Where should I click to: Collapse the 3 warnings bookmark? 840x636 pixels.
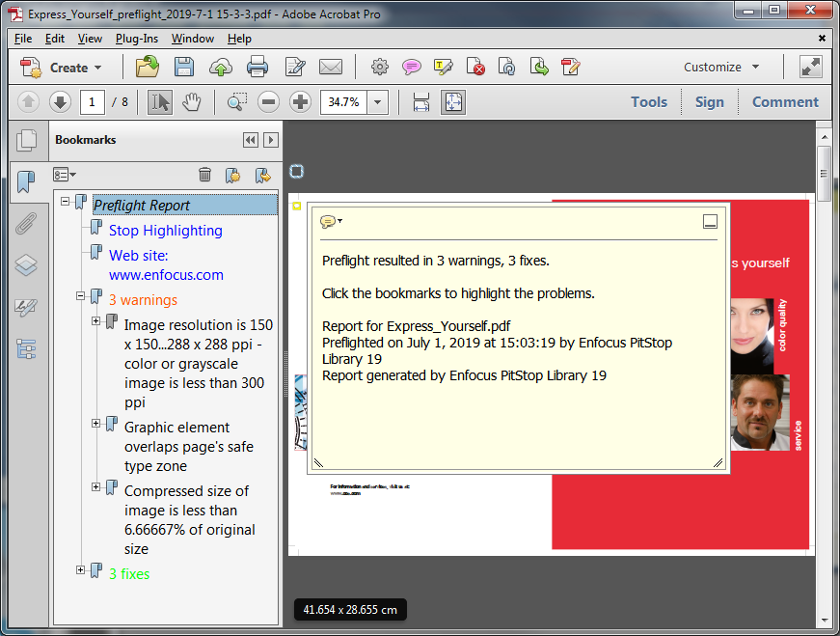coord(81,296)
